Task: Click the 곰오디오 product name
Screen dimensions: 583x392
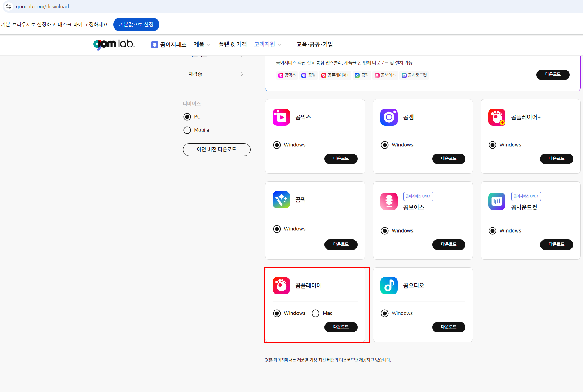Action: 414,286
